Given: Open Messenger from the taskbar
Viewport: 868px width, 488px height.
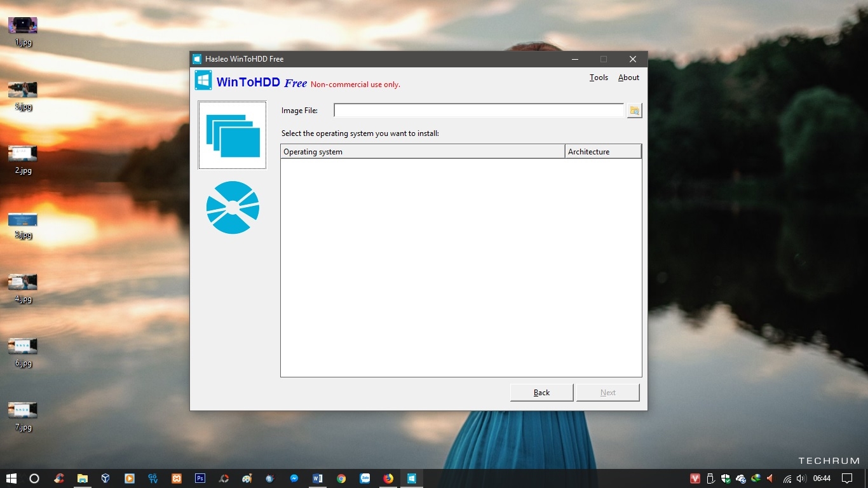Looking at the screenshot, I should coord(294,478).
